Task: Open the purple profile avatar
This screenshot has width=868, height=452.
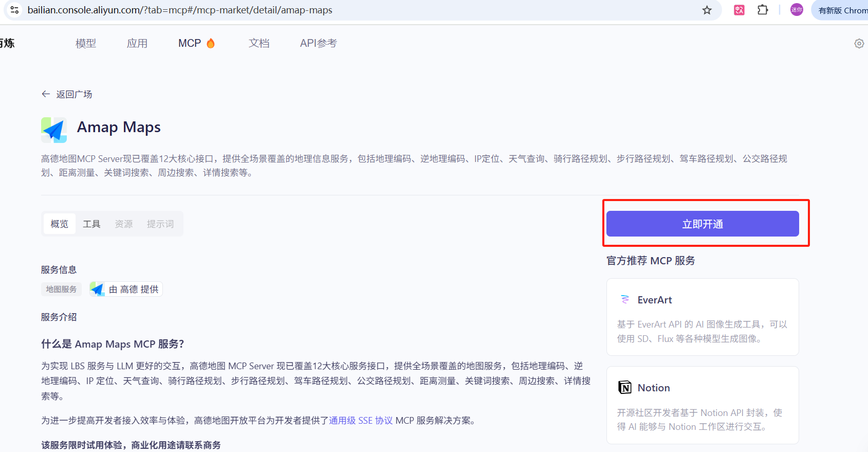Action: [797, 9]
